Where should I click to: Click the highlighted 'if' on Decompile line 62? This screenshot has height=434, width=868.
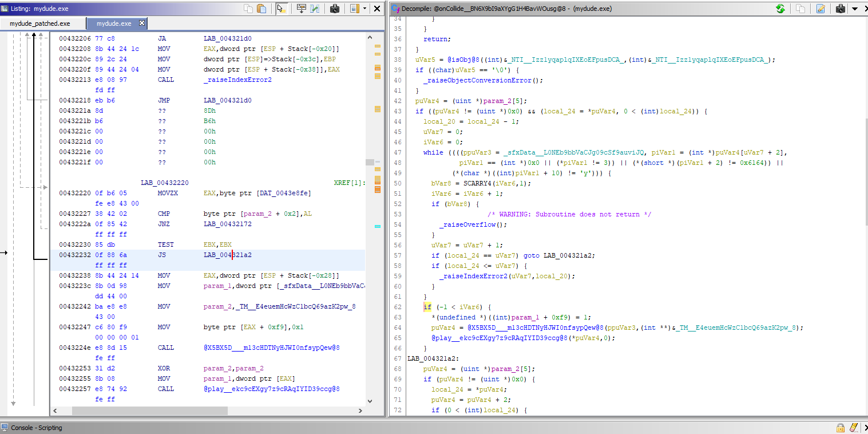pos(427,307)
